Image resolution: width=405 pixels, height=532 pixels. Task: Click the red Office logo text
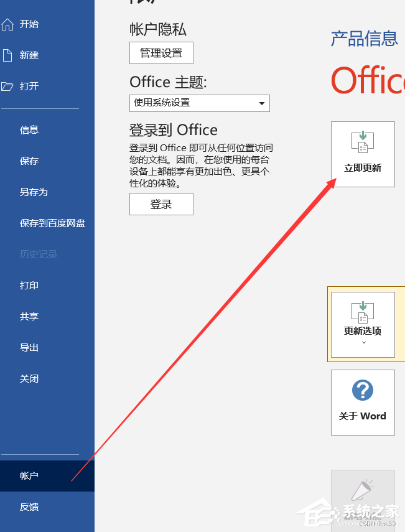click(x=368, y=80)
